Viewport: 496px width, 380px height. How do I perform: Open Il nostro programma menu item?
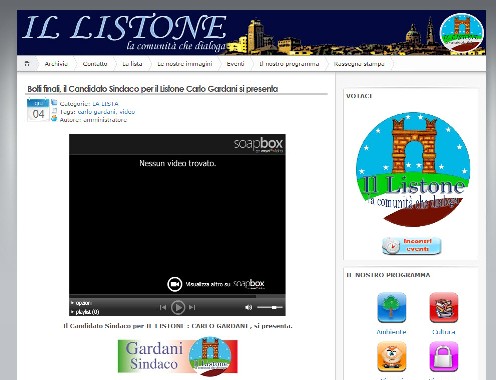289,64
